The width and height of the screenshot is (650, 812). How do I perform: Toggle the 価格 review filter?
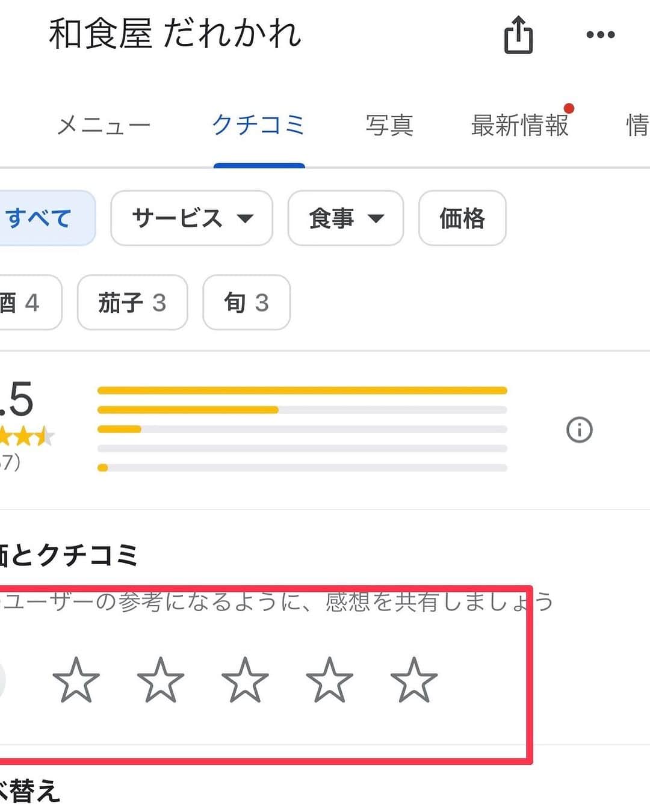point(462,218)
